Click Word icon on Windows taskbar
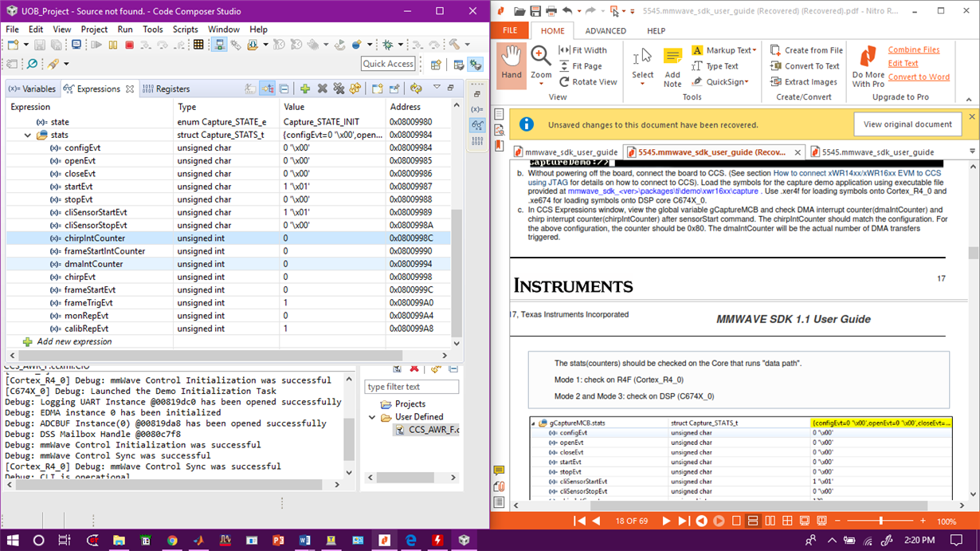The width and height of the screenshot is (980, 551). [x=304, y=540]
